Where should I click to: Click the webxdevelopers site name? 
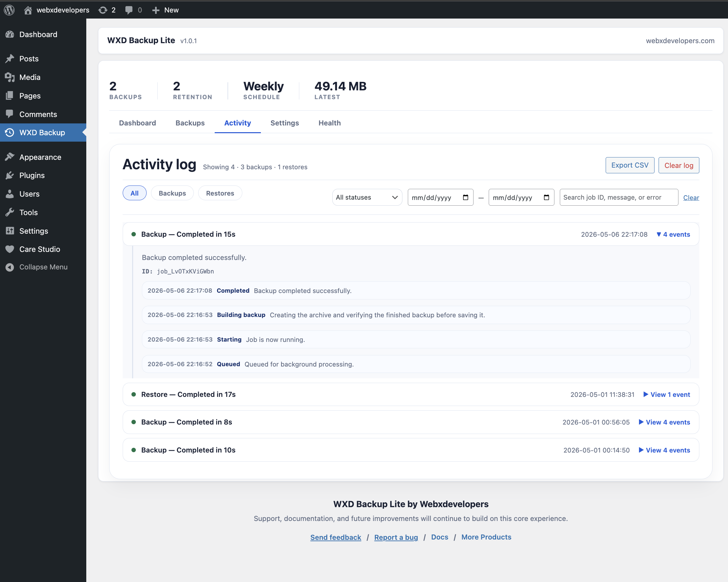click(63, 10)
